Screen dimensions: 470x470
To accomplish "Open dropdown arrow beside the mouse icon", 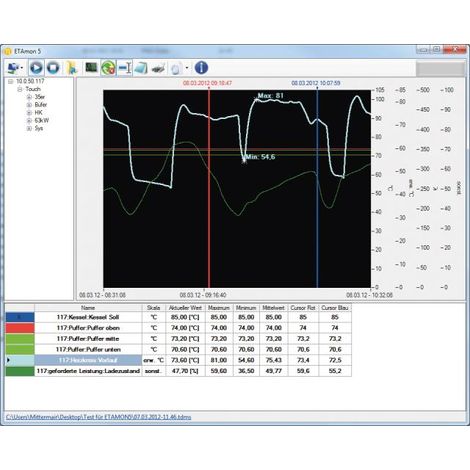I will [187, 68].
